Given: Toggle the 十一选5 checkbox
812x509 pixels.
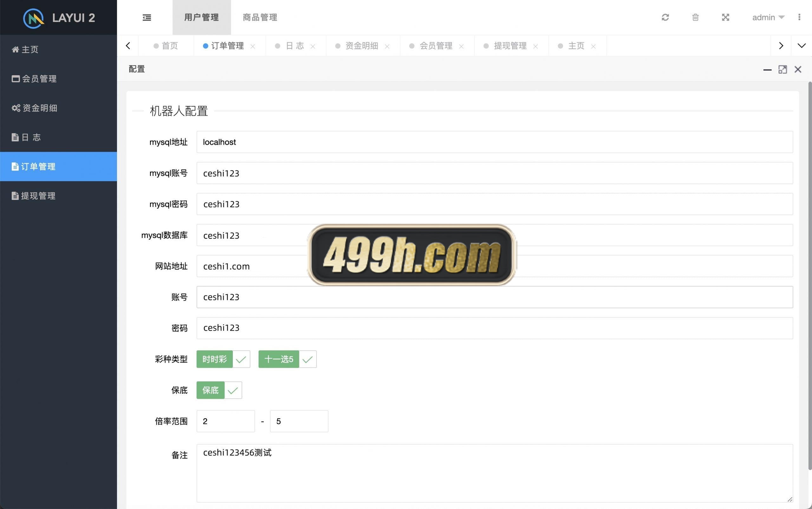Looking at the screenshot, I should [287, 359].
